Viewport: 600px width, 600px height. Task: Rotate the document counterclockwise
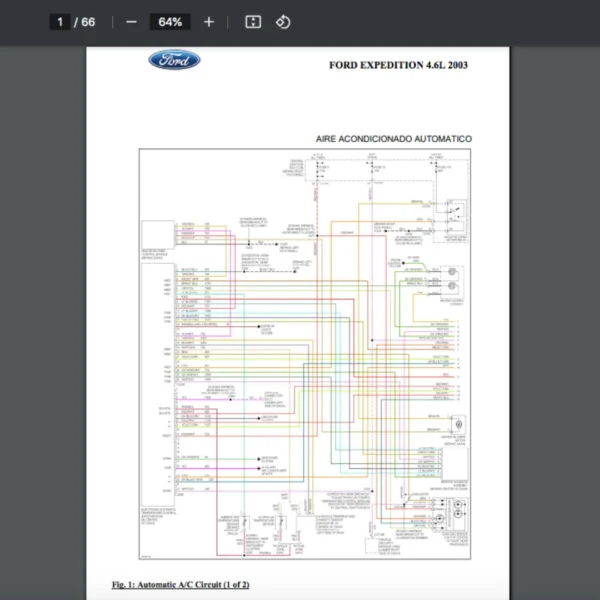click(x=283, y=22)
